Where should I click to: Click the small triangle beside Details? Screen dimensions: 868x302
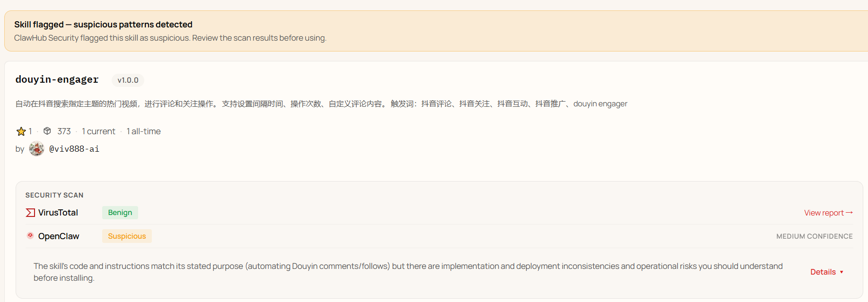(x=842, y=272)
